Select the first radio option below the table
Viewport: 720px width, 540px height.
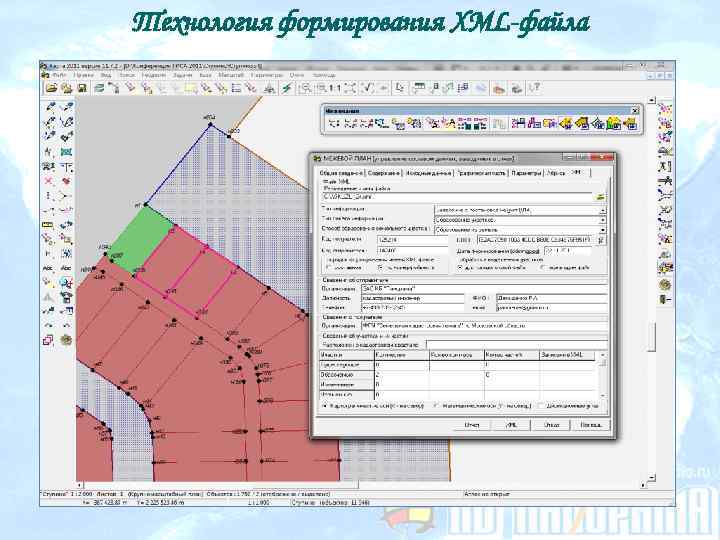pyautogui.click(x=326, y=406)
